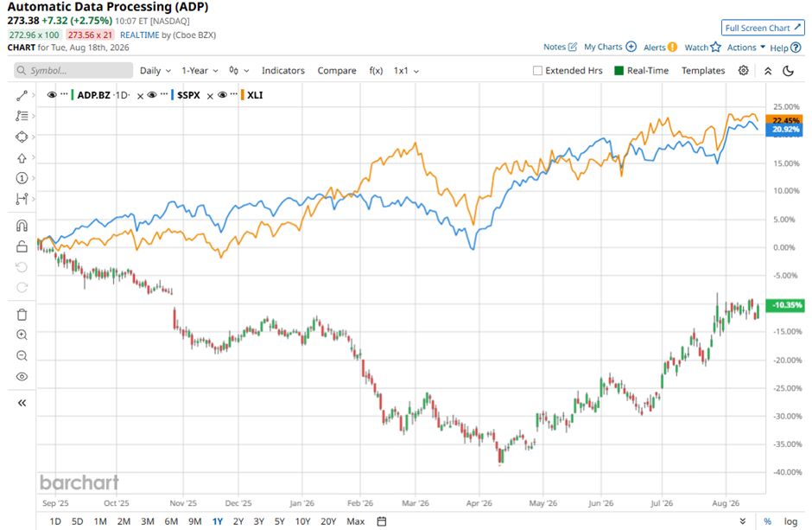Toggle the magnet snap tool
Viewport: 812px width, 530px height.
(22, 226)
